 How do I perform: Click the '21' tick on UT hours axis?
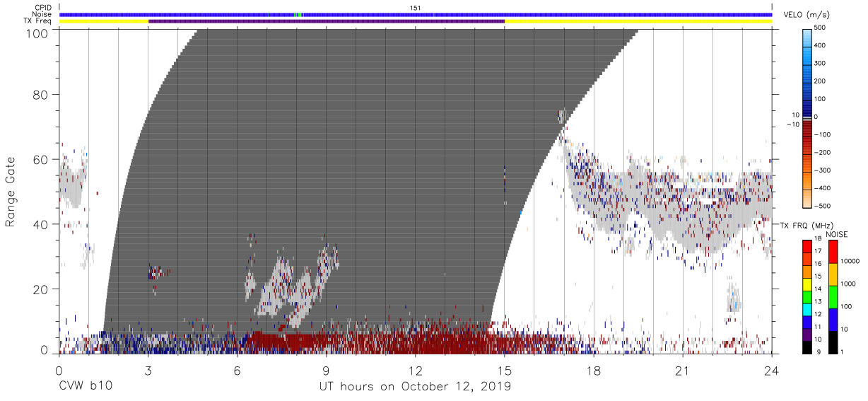(x=683, y=371)
